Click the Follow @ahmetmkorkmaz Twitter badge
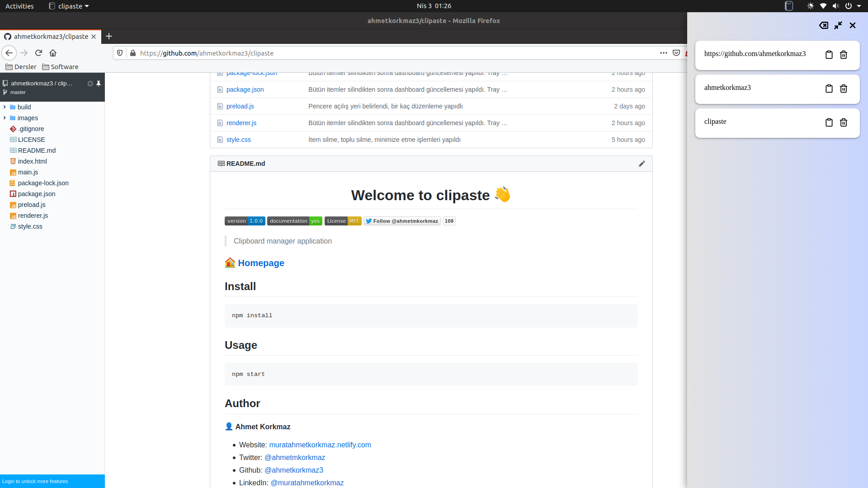Image resolution: width=868 pixels, height=488 pixels. pyautogui.click(x=402, y=221)
